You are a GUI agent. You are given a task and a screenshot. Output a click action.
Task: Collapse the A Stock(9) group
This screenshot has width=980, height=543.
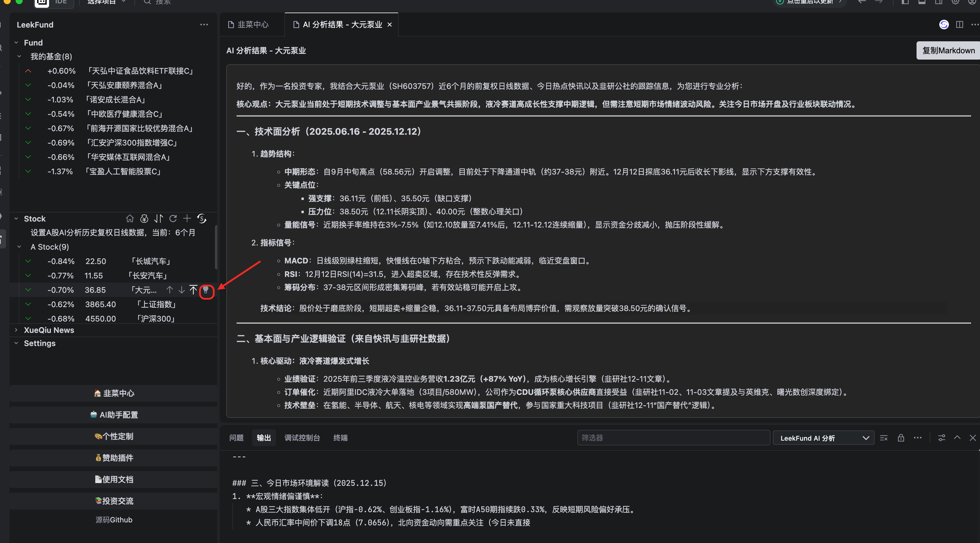tap(19, 247)
